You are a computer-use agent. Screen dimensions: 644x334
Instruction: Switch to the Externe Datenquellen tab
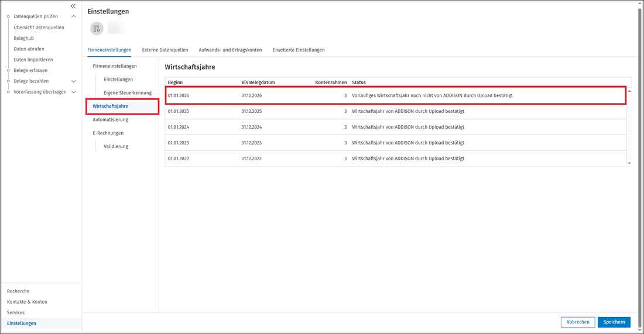point(165,50)
